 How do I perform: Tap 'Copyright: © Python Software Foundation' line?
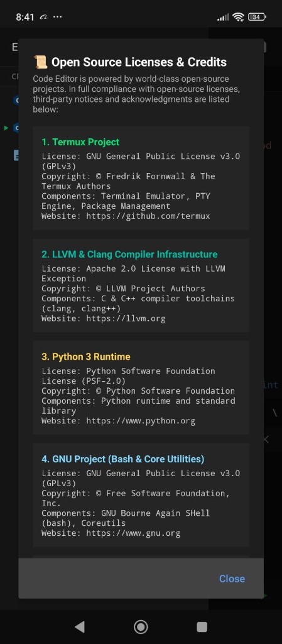tap(138, 391)
